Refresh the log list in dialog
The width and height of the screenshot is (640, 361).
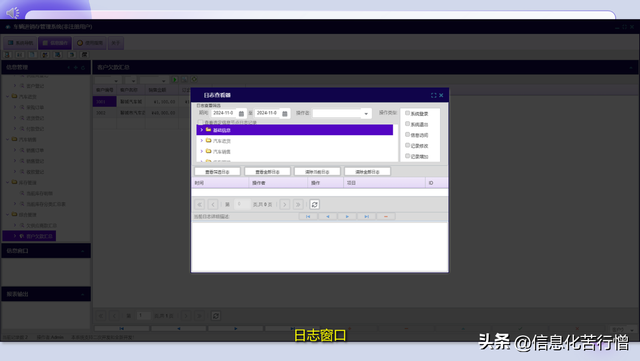point(314,204)
